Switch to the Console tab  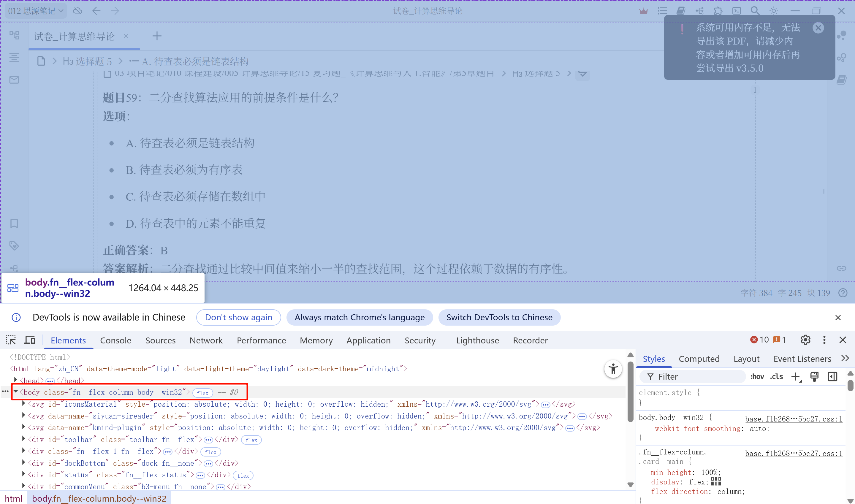pyautogui.click(x=115, y=340)
